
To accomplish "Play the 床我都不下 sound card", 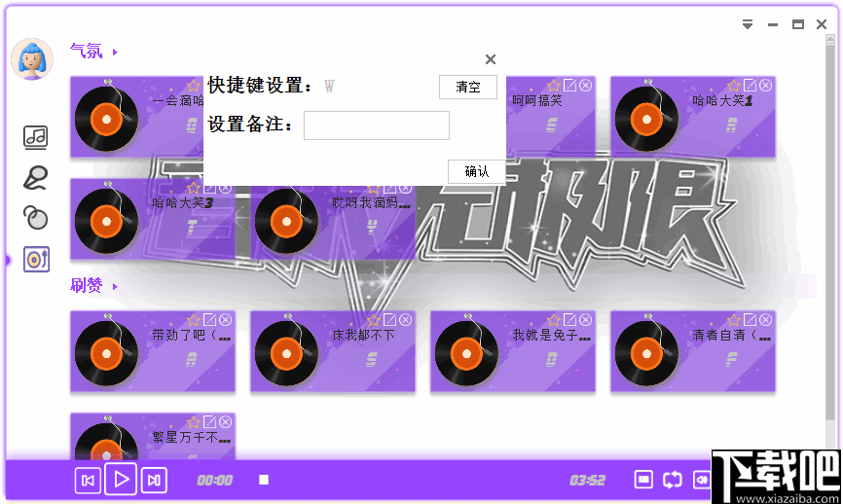I will click(x=286, y=353).
